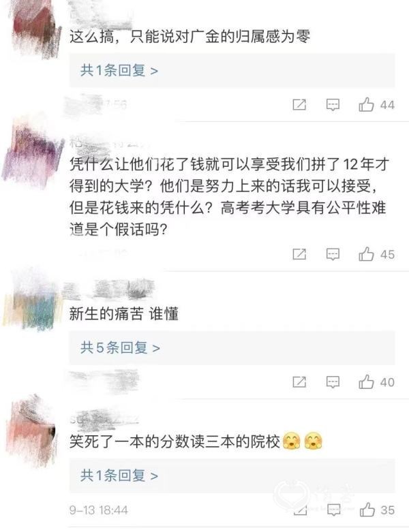Tap share icon on the 45-like comment
409x532 pixels.
[x=299, y=255]
